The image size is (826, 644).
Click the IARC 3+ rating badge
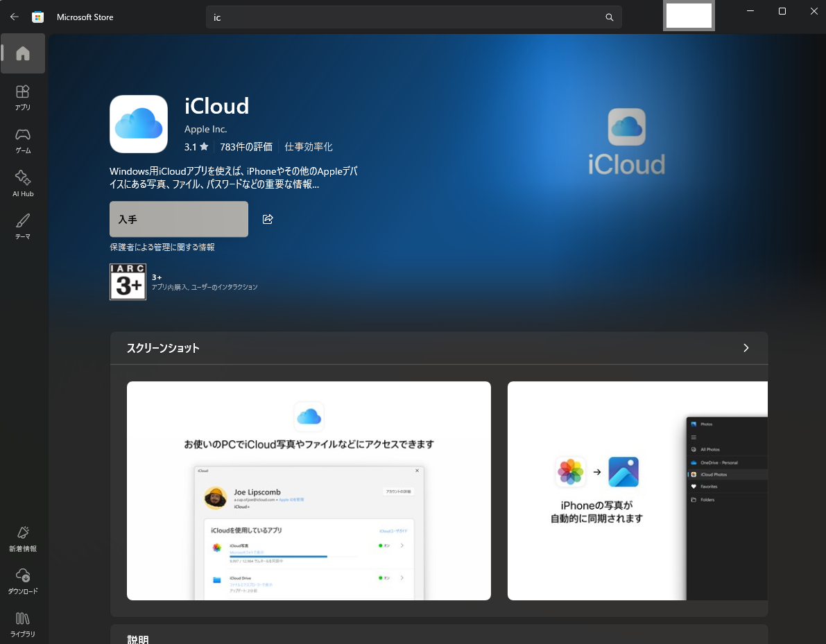(x=128, y=281)
